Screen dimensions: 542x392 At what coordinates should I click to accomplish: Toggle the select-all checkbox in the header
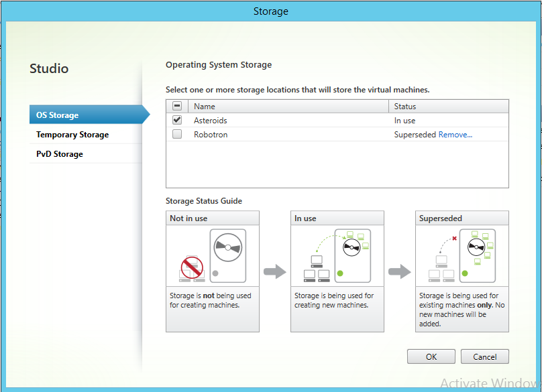tap(176, 105)
